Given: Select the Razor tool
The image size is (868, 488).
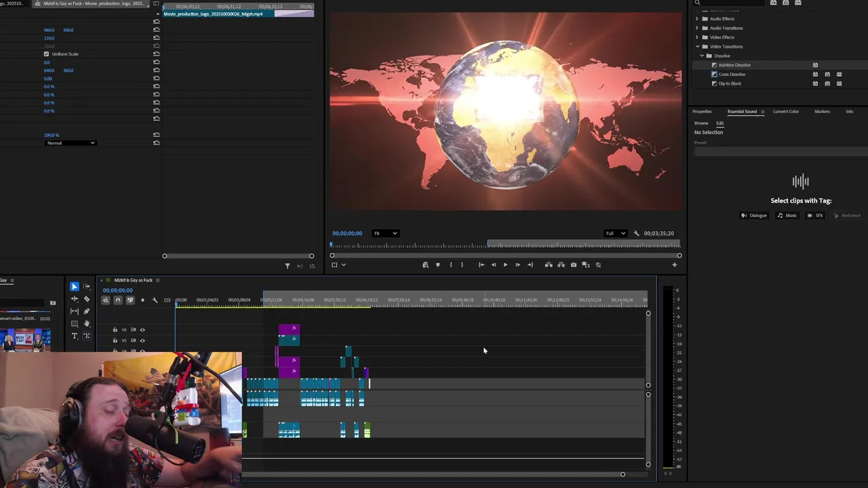Looking at the screenshot, I should point(87,299).
